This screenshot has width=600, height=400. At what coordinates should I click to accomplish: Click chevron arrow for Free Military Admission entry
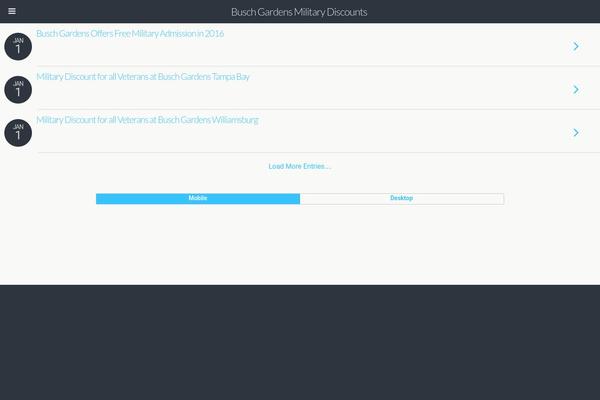pos(576,46)
